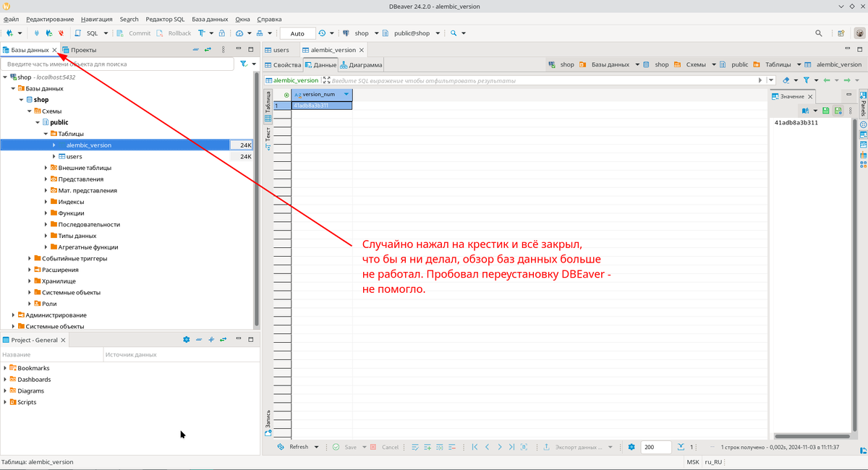Image resolution: width=868 pixels, height=470 pixels.
Task: Toggle Link with Editor arrows in the navigator header
Action: click(208, 50)
